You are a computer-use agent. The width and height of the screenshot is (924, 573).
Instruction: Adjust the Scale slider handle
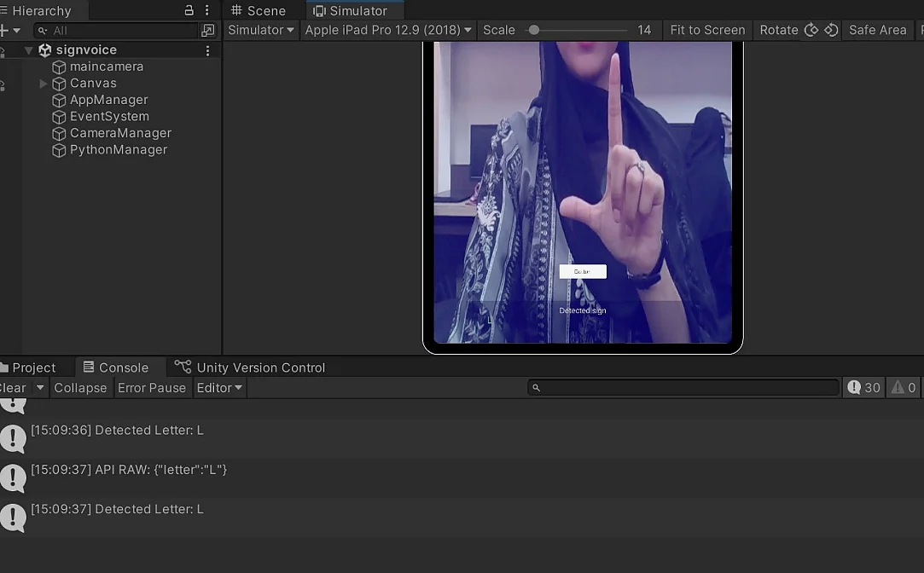(534, 30)
